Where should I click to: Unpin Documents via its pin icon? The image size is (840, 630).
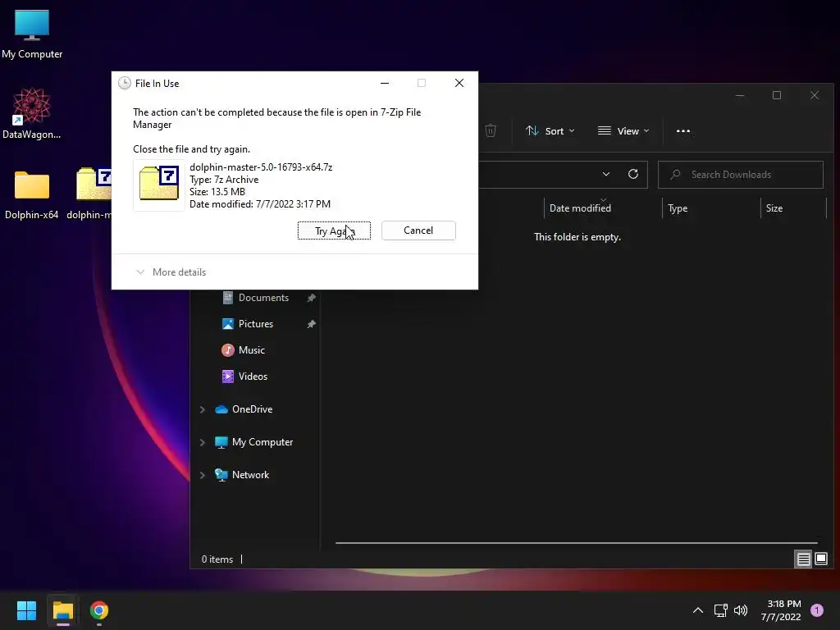pyautogui.click(x=311, y=298)
